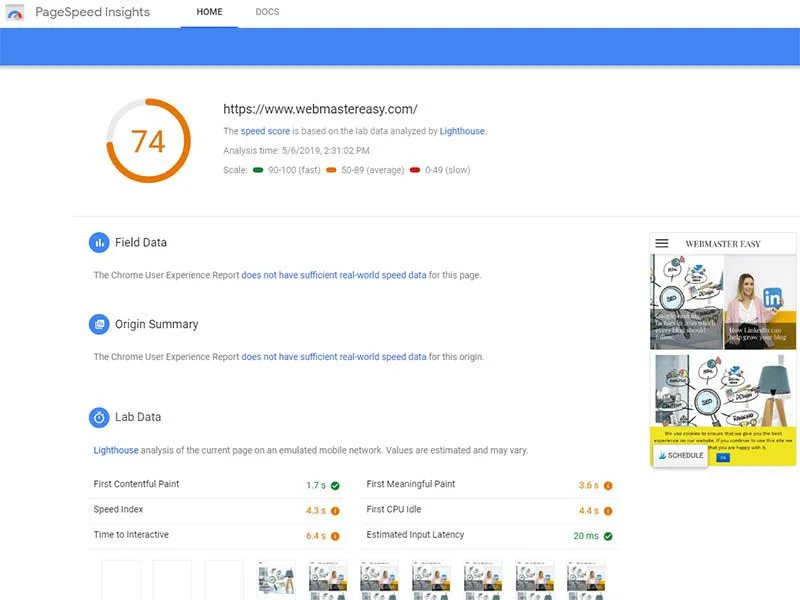This screenshot has width=800, height=600.
Task: Click the Analysis time text
Action: point(296,151)
